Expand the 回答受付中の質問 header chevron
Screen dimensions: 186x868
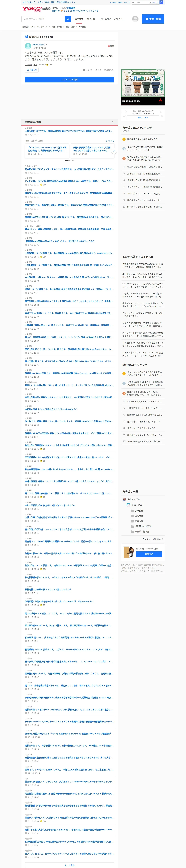click(113, 122)
